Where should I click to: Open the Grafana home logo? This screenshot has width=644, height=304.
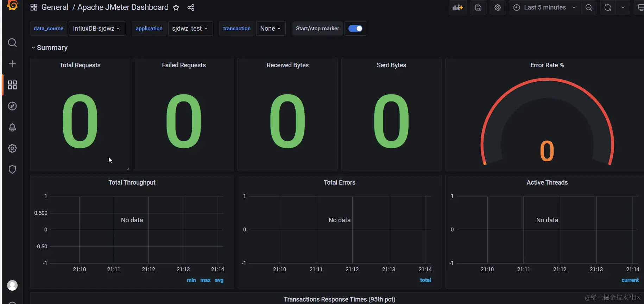(x=12, y=5)
